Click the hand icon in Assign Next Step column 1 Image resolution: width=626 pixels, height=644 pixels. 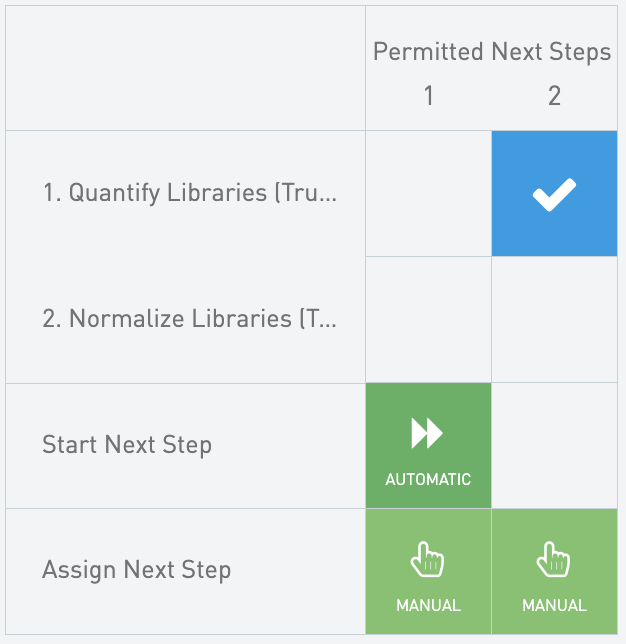[x=428, y=560]
